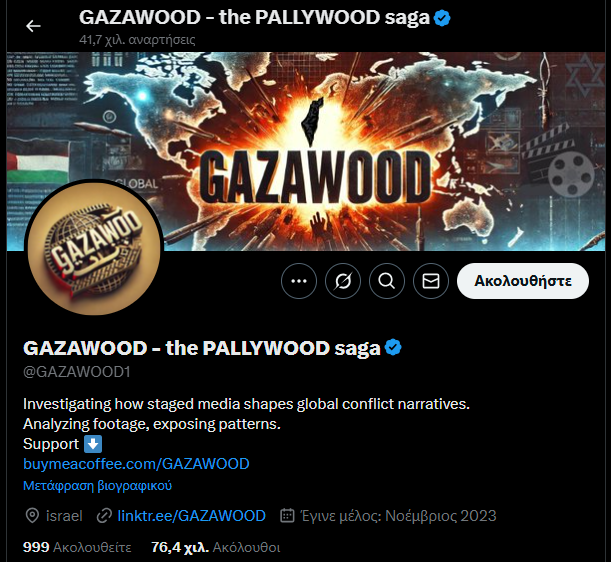Click the search posts magnifier icon
Viewport: 611px width, 562px height.
(x=387, y=281)
